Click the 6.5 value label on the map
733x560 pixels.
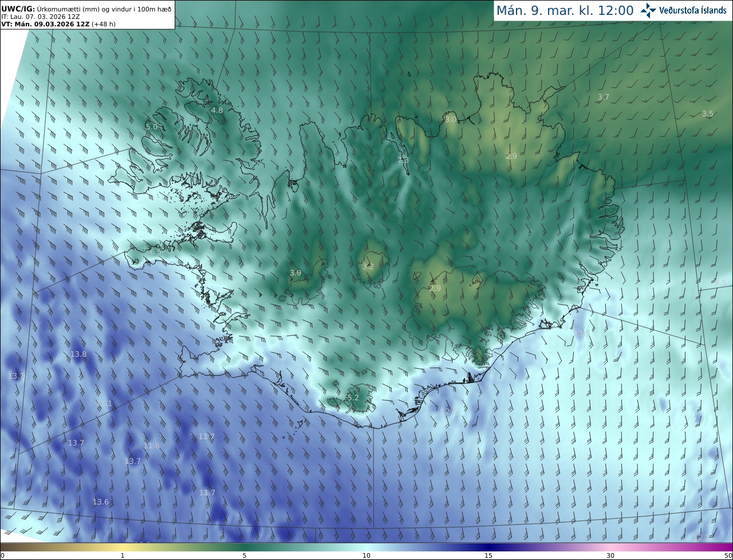pyautogui.click(x=156, y=252)
